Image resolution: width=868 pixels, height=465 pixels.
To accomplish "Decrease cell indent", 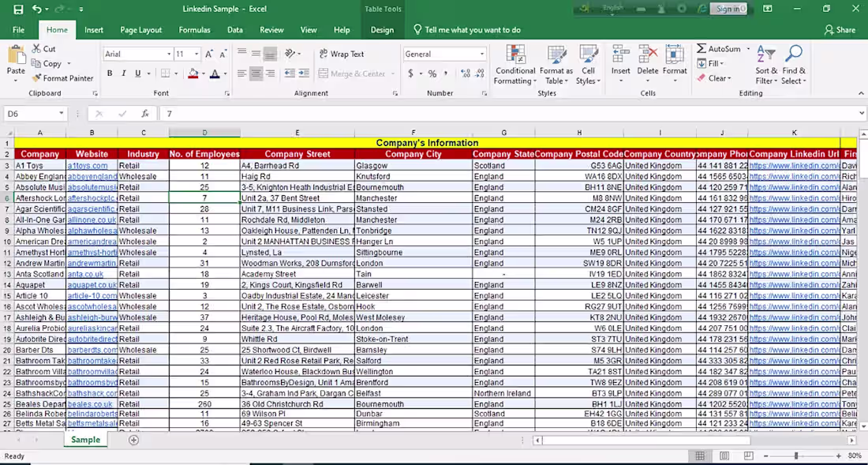I will click(x=290, y=73).
